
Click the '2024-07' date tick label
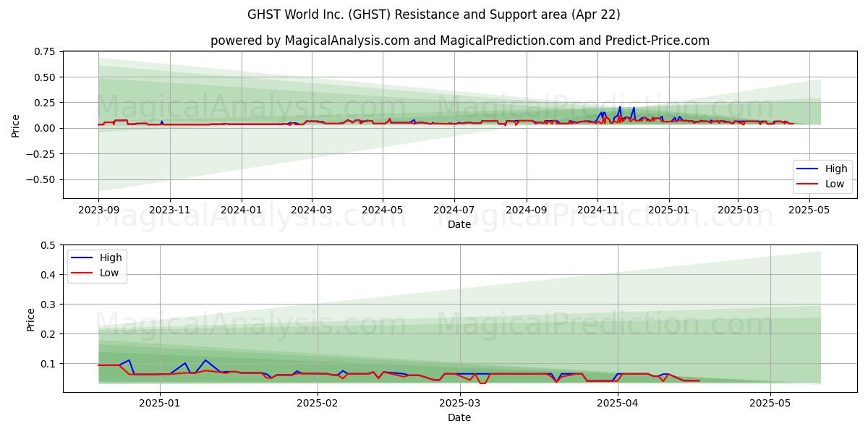coord(454,210)
